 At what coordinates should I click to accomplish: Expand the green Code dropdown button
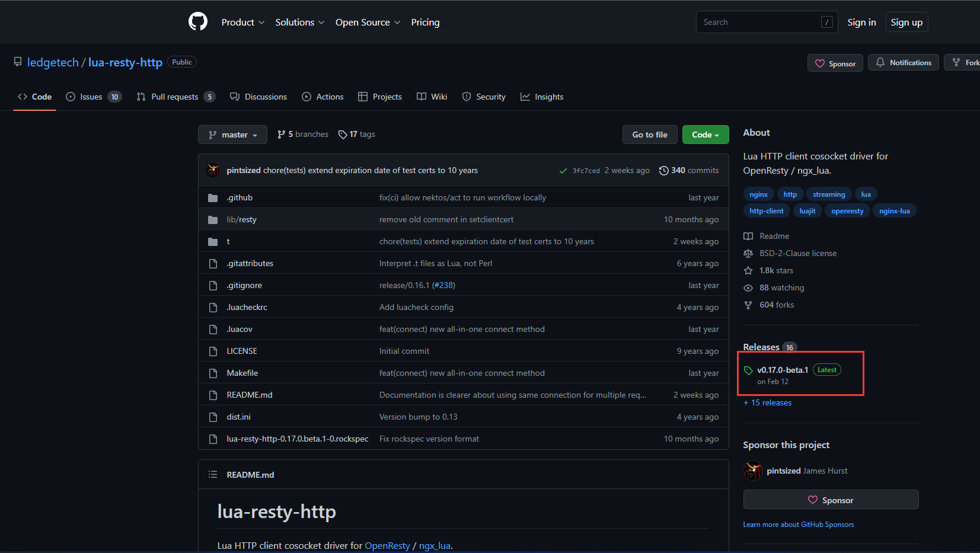coord(705,135)
